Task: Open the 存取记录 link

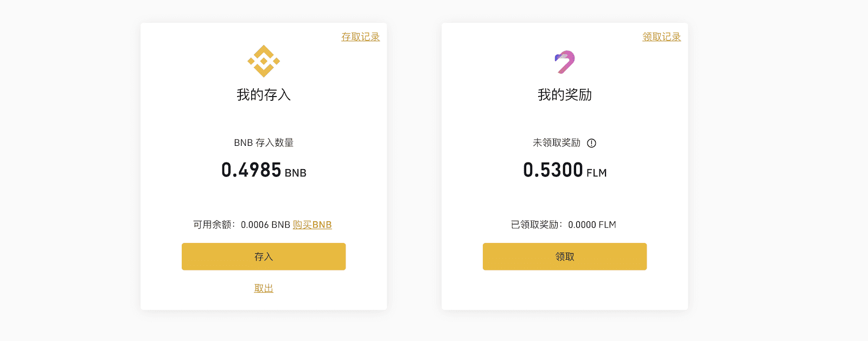Action: point(360,37)
